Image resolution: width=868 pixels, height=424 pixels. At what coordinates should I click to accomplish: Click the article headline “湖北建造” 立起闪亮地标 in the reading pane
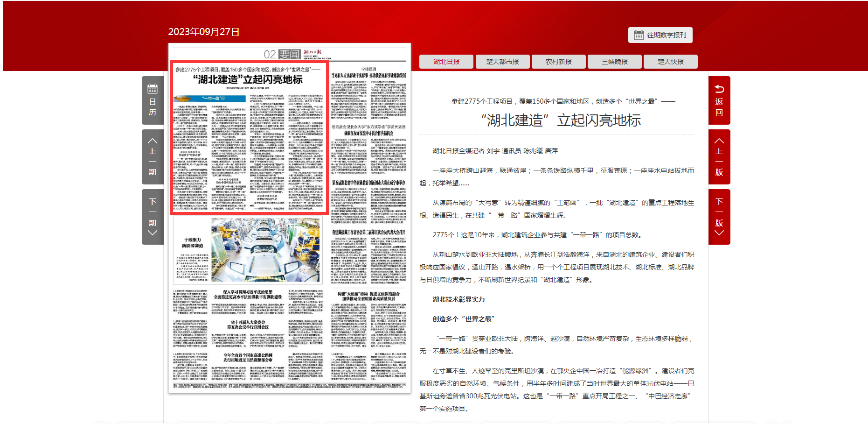pyautogui.click(x=561, y=120)
